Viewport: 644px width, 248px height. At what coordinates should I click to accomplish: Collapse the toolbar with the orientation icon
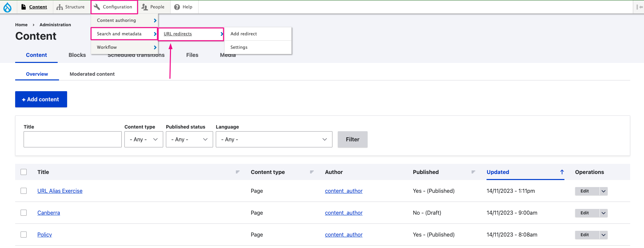coord(639,7)
